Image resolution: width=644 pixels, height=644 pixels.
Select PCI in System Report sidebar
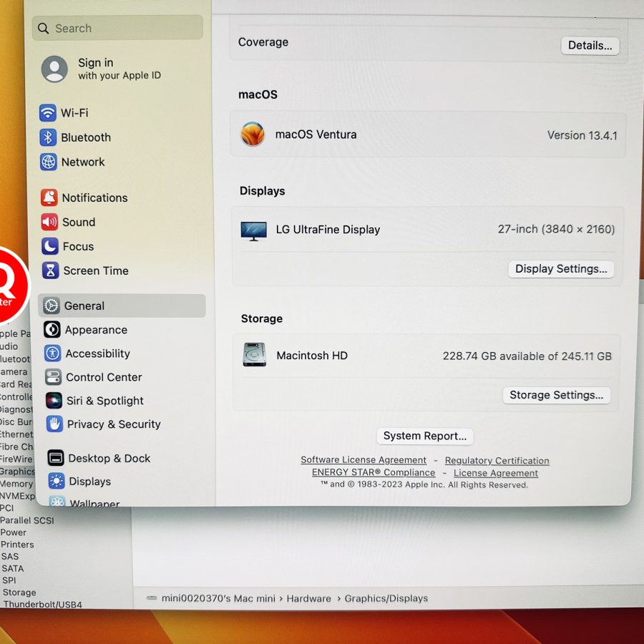[7, 508]
